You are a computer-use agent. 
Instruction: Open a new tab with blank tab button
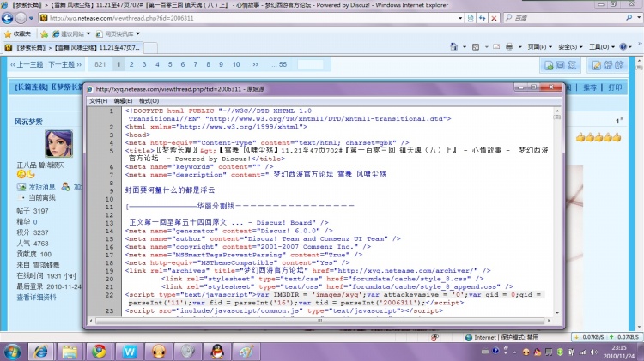click(x=151, y=47)
